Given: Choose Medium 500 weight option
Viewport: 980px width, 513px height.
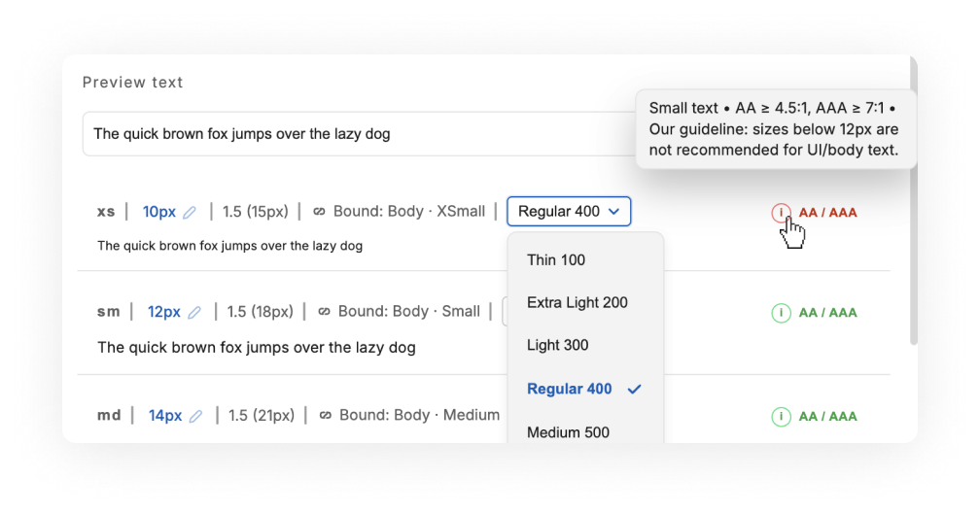Looking at the screenshot, I should [x=569, y=431].
